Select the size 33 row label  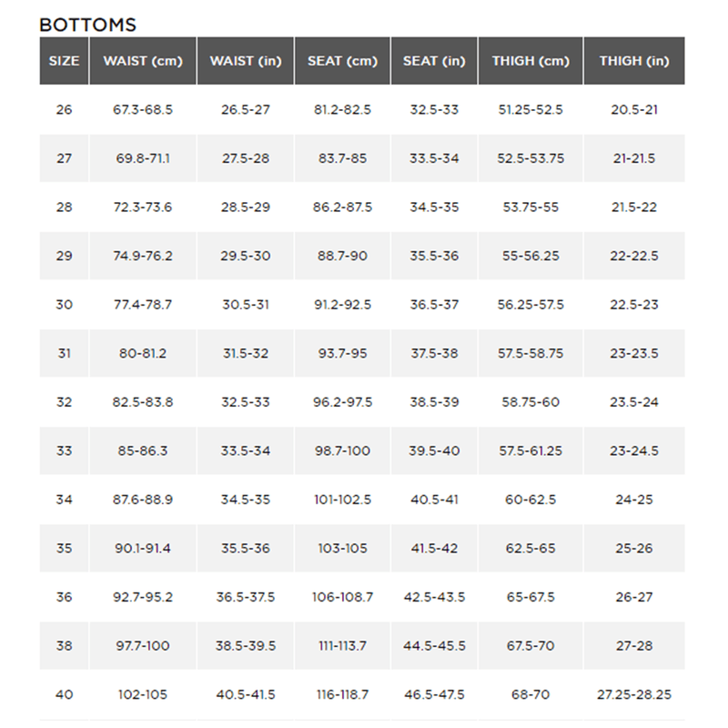tap(64, 450)
